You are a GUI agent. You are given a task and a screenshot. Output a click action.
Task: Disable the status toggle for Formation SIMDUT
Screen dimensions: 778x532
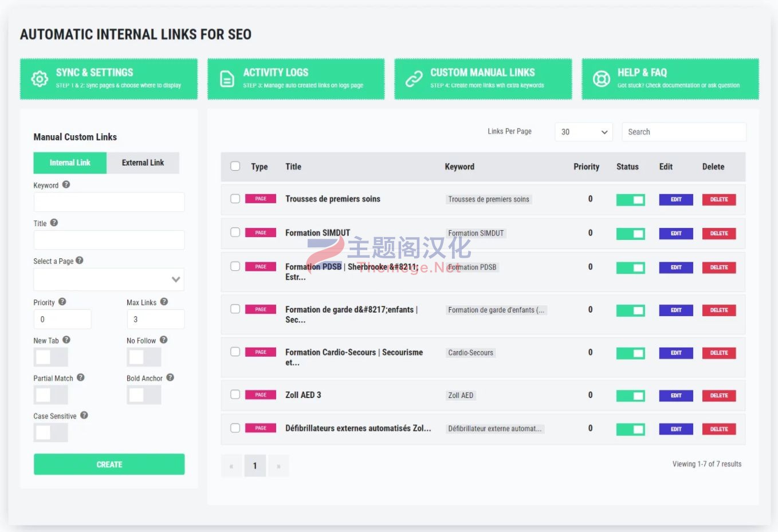pyautogui.click(x=630, y=233)
